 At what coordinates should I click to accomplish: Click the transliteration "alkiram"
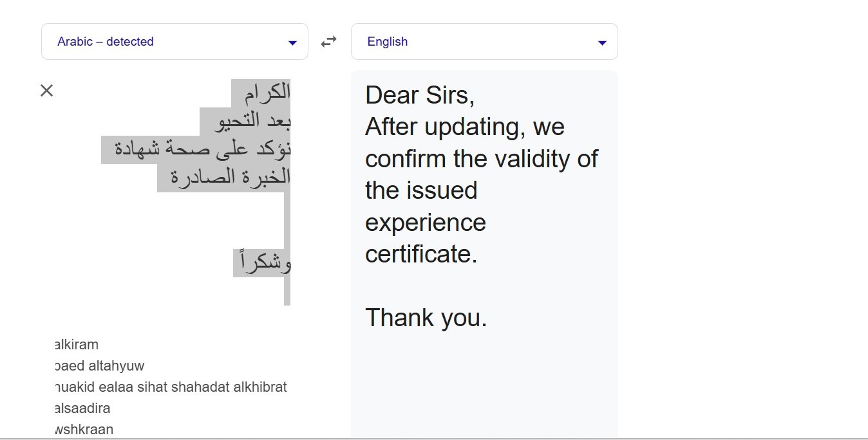(x=77, y=345)
